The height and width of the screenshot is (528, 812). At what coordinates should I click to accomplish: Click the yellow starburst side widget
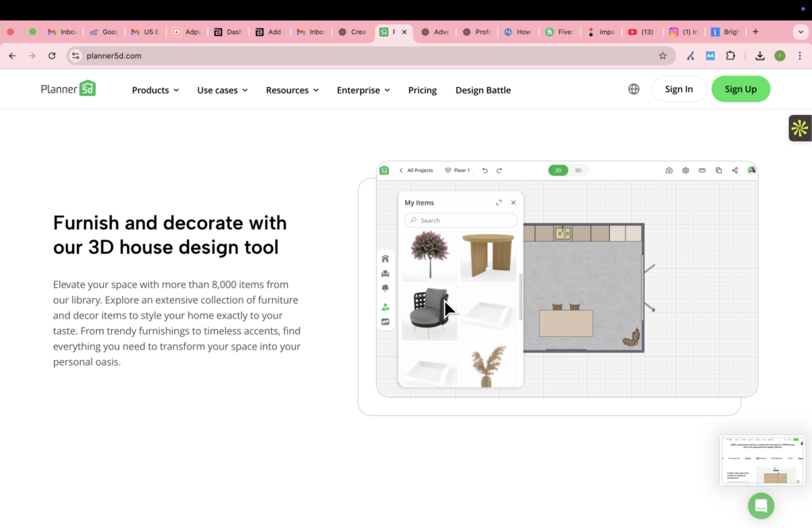click(799, 128)
